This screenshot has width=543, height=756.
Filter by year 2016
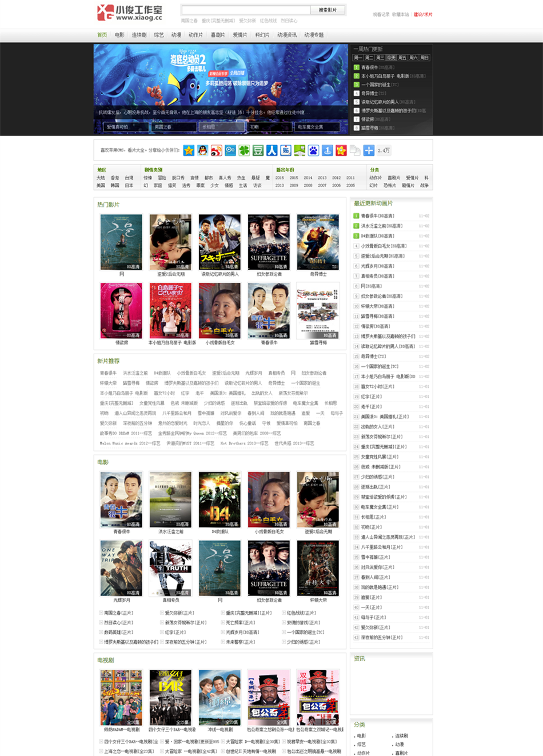click(280, 178)
